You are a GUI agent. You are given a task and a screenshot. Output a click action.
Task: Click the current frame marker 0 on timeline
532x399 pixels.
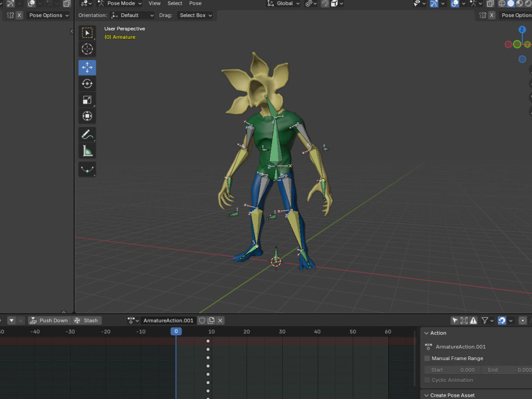[176, 331]
